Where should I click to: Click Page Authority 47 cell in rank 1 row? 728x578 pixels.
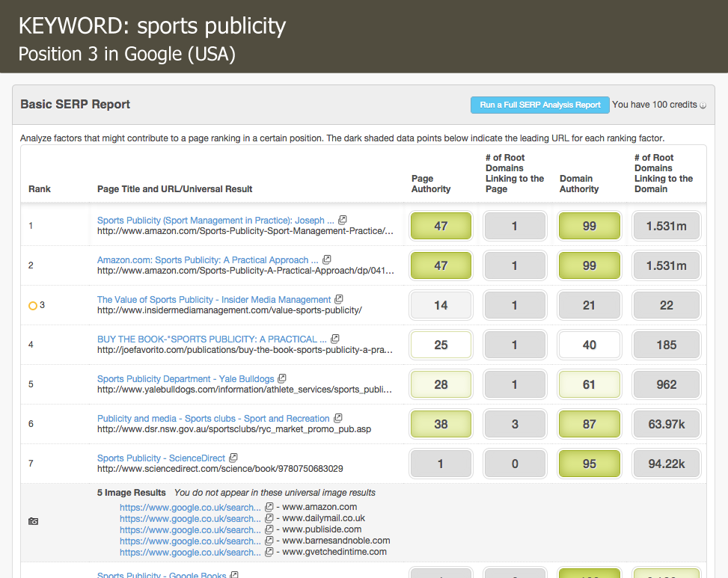pyautogui.click(x=441, y=226)
